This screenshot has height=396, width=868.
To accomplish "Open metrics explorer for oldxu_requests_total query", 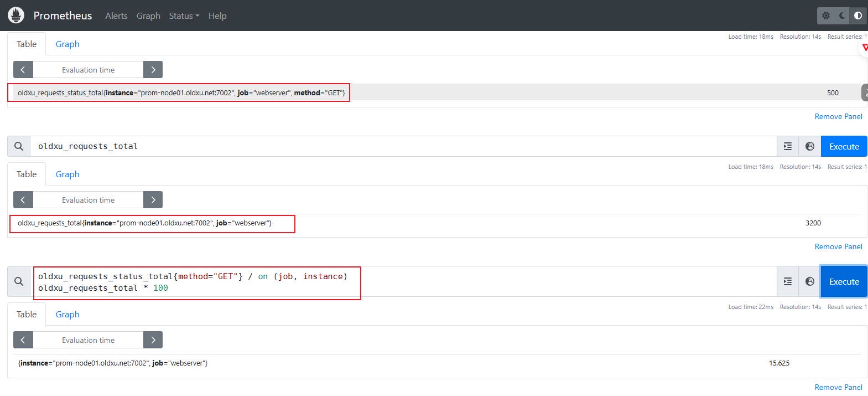I will click(x=810, y=146).
